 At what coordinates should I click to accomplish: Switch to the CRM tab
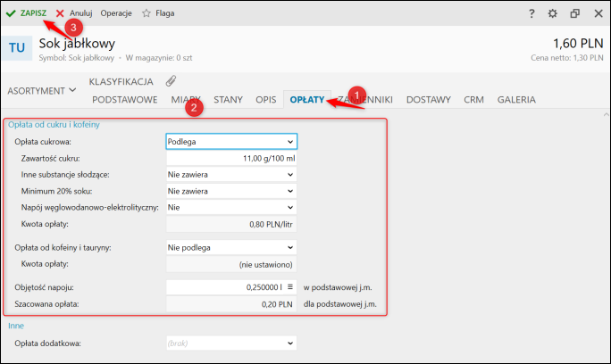click(473, 100)
